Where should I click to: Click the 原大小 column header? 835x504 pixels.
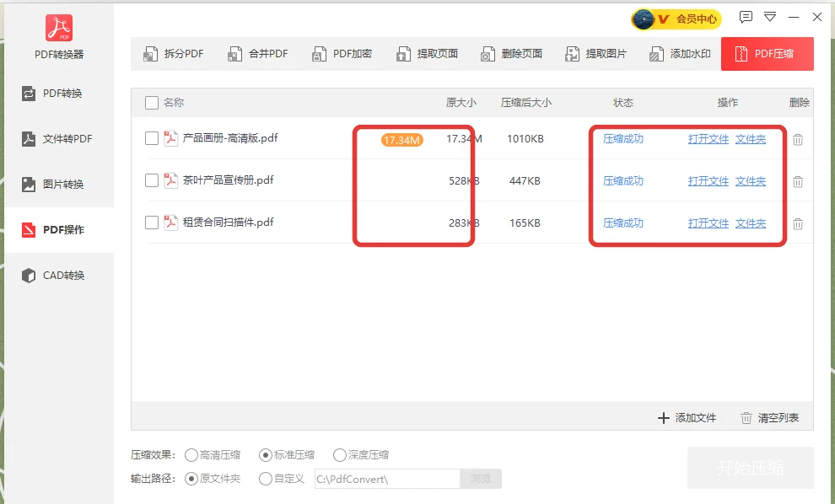(461, 103)
